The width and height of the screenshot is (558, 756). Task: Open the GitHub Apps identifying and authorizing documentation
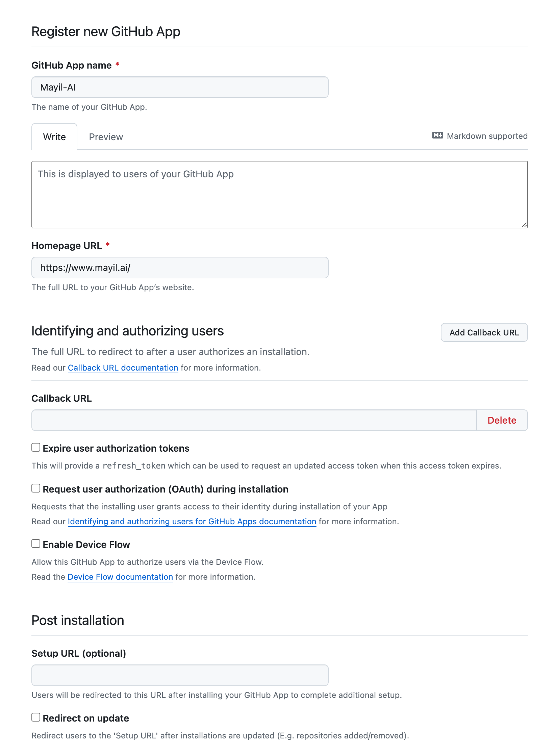coord(192,521)
